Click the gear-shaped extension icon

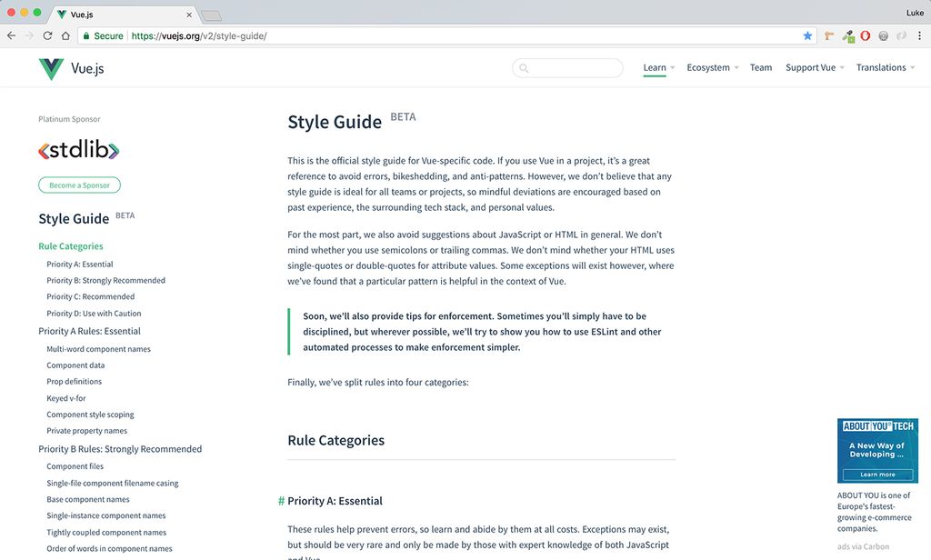click(882, 35)
